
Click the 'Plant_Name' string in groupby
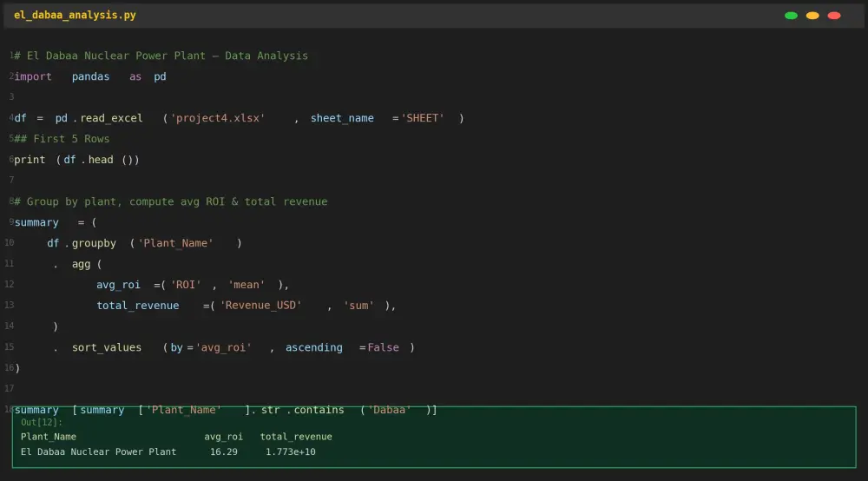pos(175,244)
